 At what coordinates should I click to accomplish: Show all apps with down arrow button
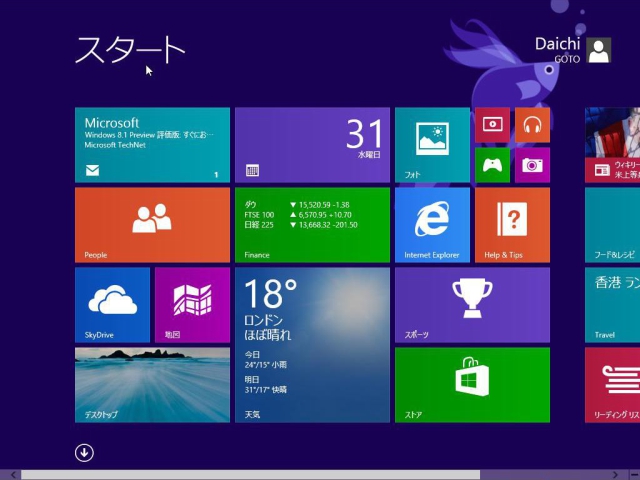tap(84, 453)
